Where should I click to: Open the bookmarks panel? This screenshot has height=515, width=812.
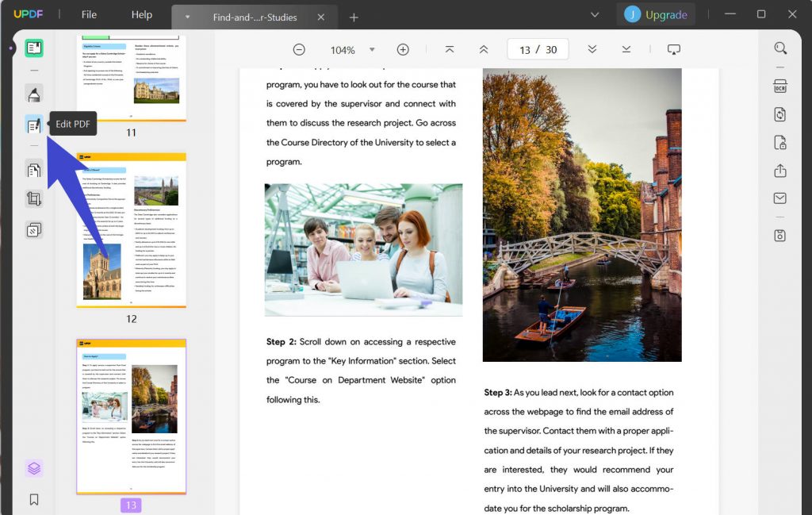[x=33, y=500]
